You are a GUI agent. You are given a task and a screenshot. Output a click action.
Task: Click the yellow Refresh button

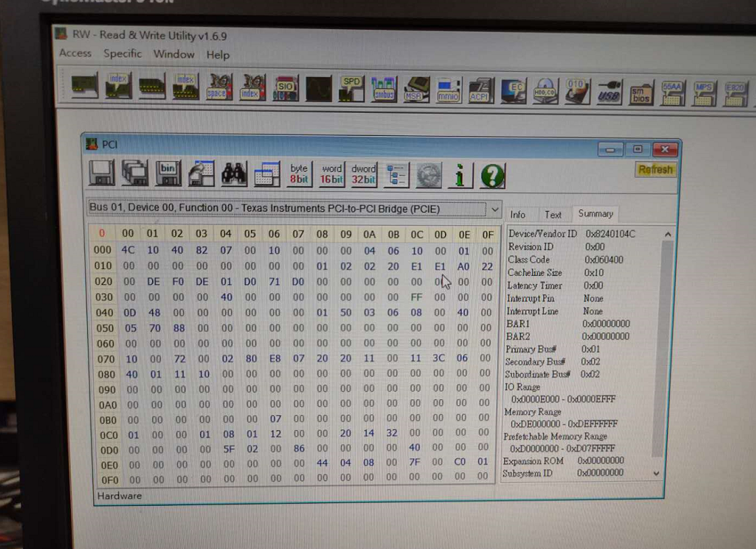[655, 170]
